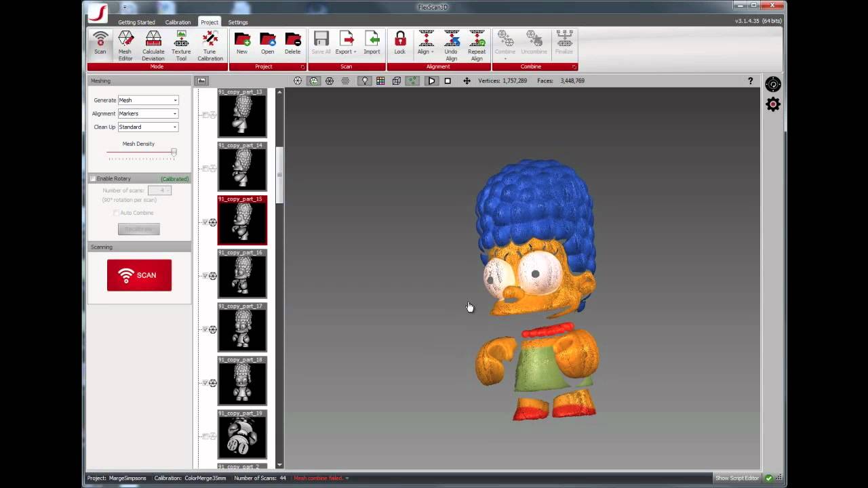Open the help question mark

750,81
